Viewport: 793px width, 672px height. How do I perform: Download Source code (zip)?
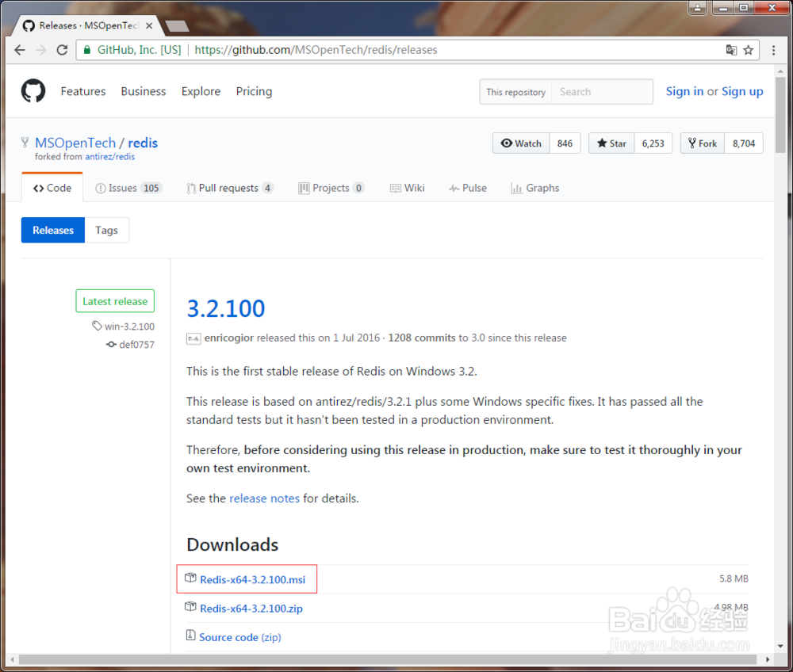[x=239, y=637]
